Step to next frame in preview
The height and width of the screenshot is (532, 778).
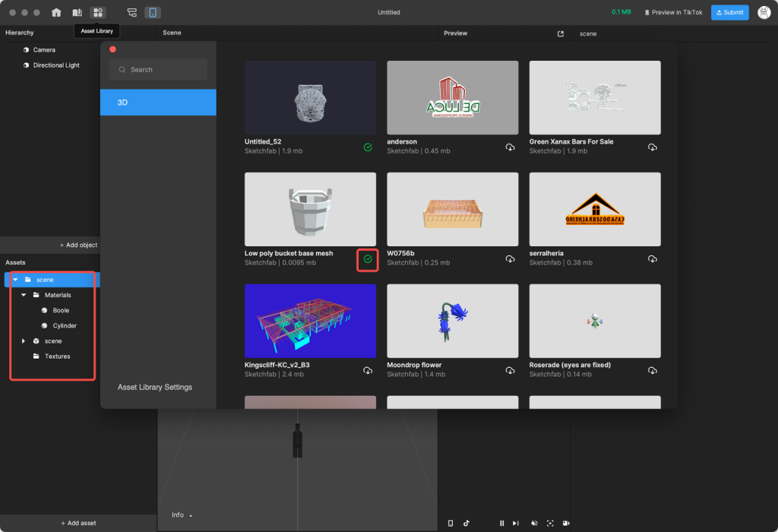coord(516,523)
